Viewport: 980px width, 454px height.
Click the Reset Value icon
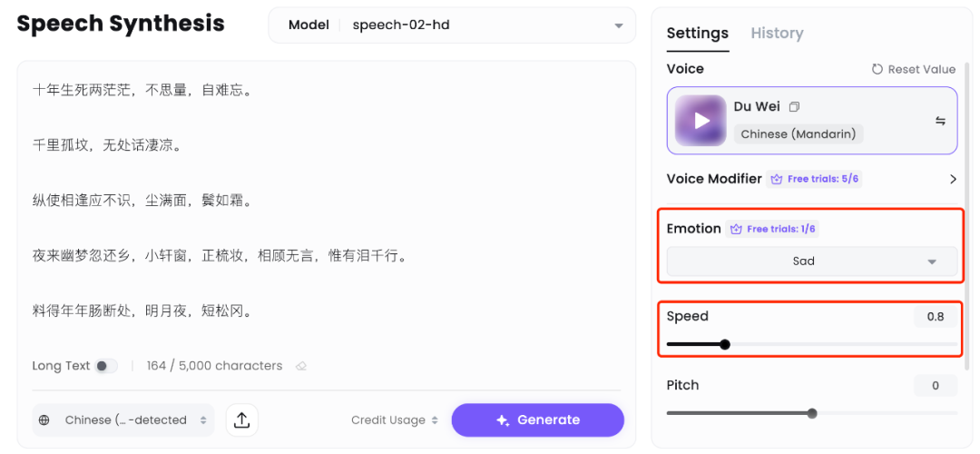(x=877, y=69)
